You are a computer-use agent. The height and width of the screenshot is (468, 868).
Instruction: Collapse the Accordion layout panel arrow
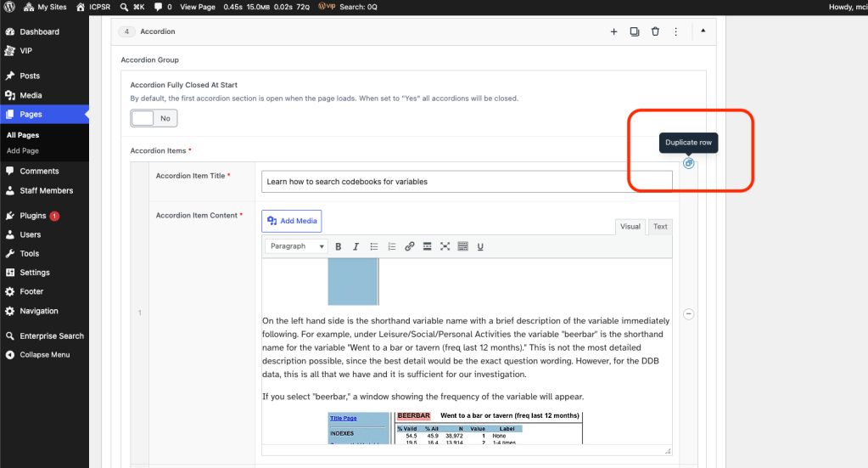click(703, 31)
